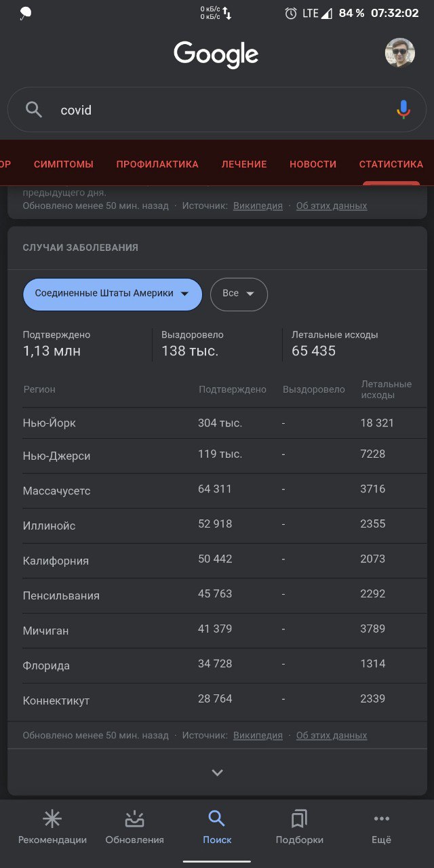Select Поиск in bottom navigation

pyautogui.click(x=217, y=827)
